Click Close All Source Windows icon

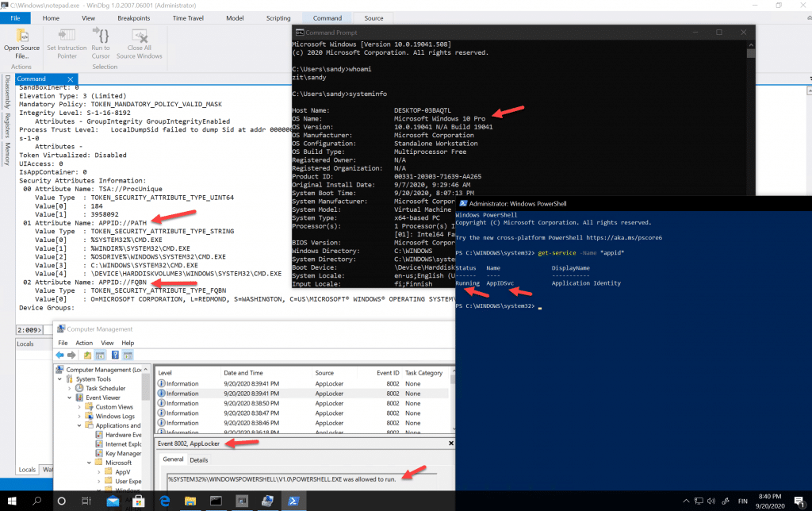(140, 35)
